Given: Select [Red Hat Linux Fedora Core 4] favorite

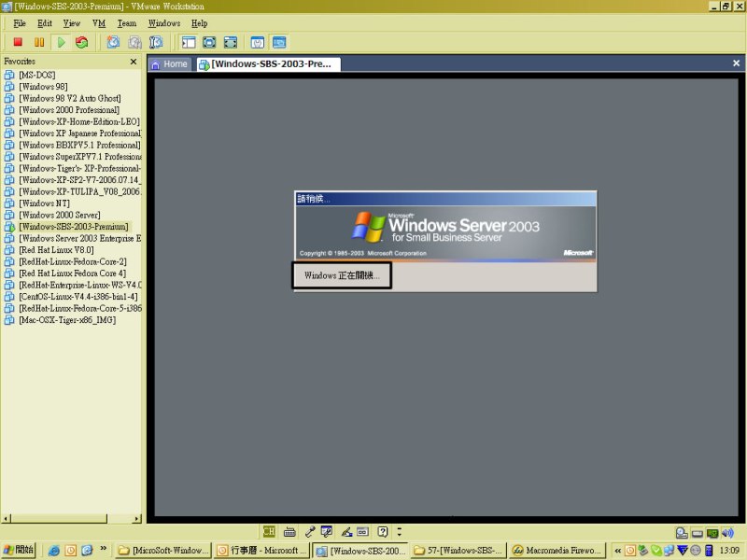Looking at the screenshot, I should [73, 273].
